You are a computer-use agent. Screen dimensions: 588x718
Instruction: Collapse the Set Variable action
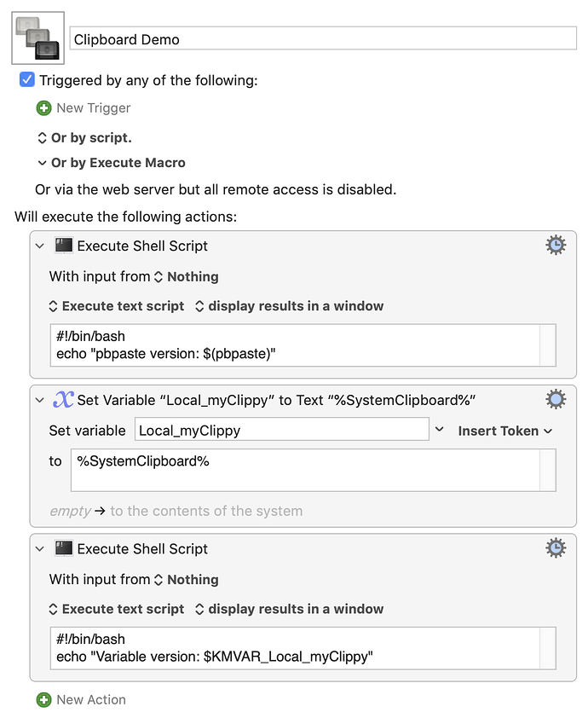point(40,400)
